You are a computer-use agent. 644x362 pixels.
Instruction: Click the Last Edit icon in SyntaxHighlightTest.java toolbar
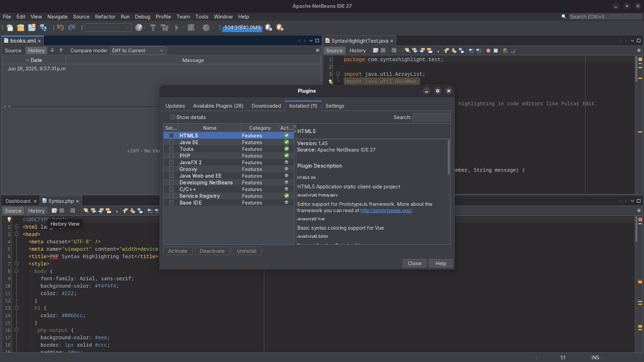tap(376, 50)
